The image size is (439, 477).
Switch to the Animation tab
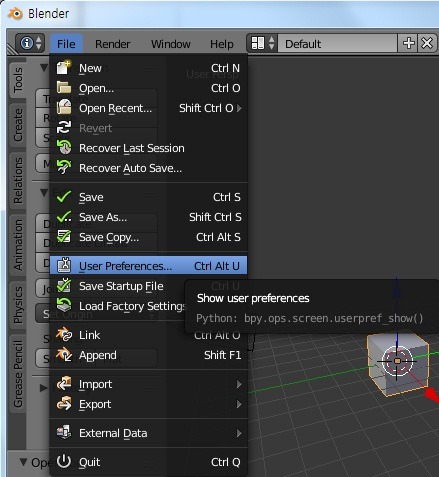(18, 245)
